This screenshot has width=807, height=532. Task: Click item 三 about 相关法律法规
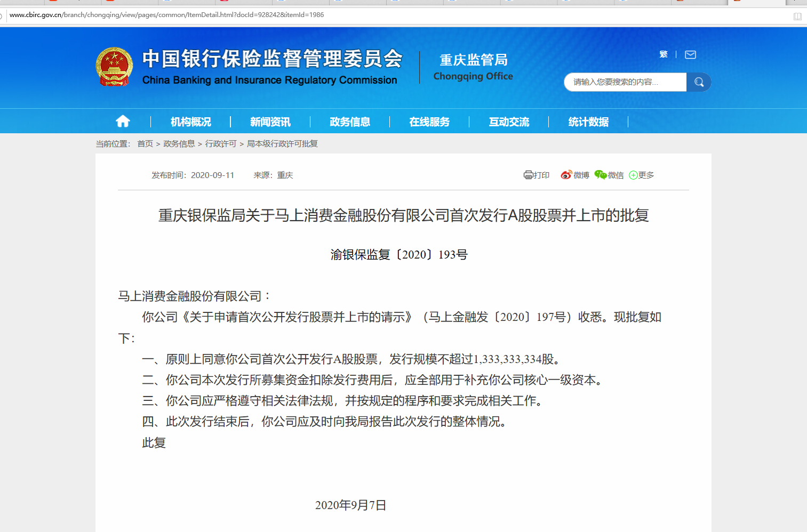[344, 401]
